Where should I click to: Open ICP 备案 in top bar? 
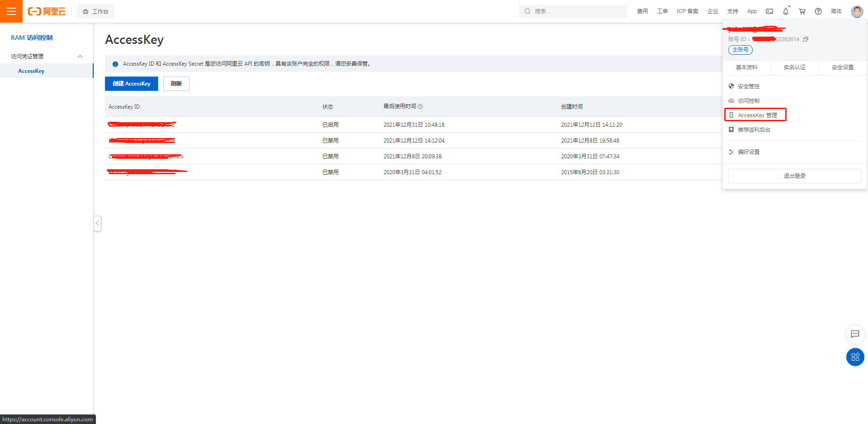(687, 11)
